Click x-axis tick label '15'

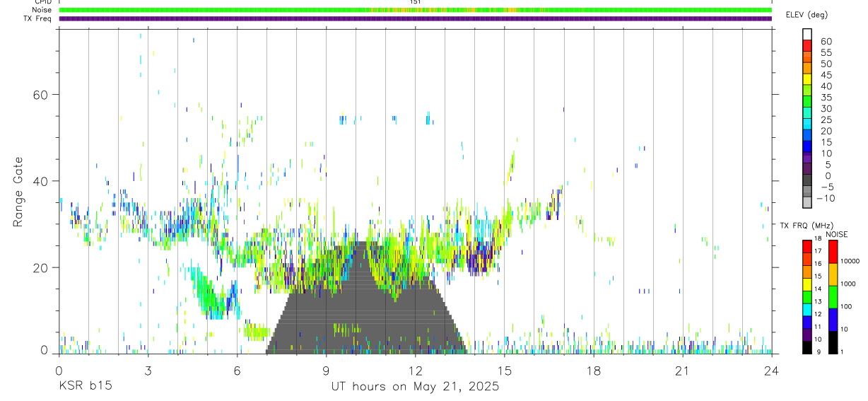coord(504,371)
